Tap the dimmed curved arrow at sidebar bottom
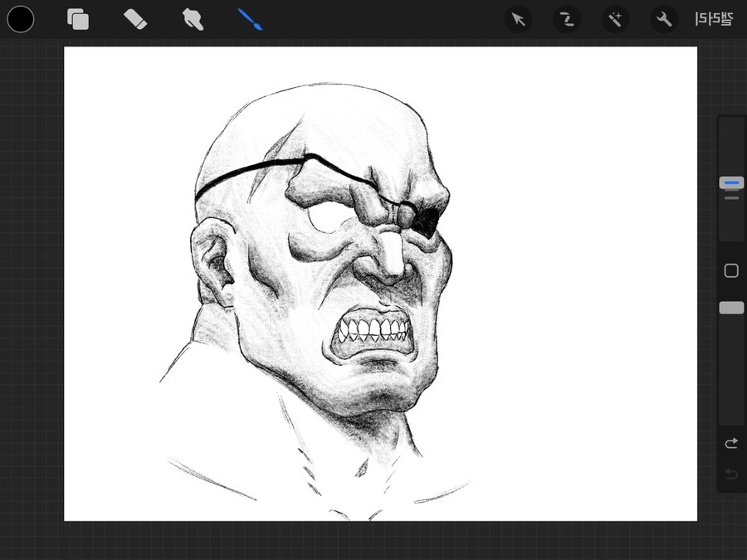 click(x=731, y=474)
